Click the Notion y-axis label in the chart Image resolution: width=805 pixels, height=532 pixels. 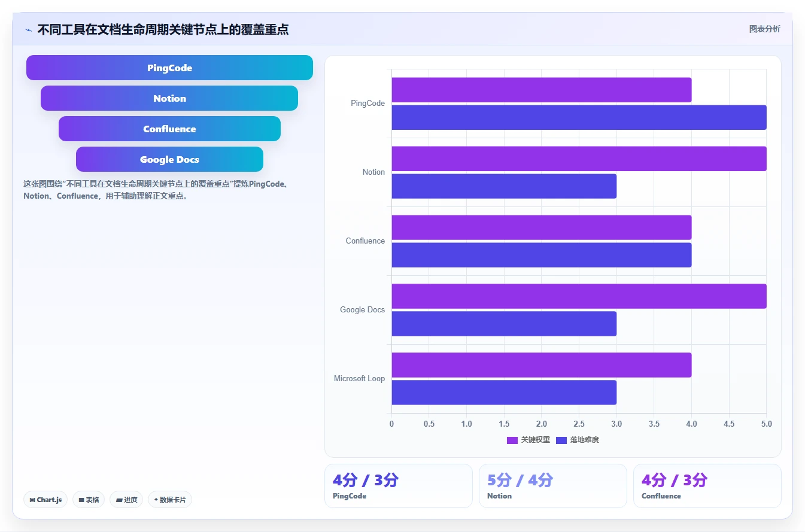pyautogui.click(x=373, y=172)
